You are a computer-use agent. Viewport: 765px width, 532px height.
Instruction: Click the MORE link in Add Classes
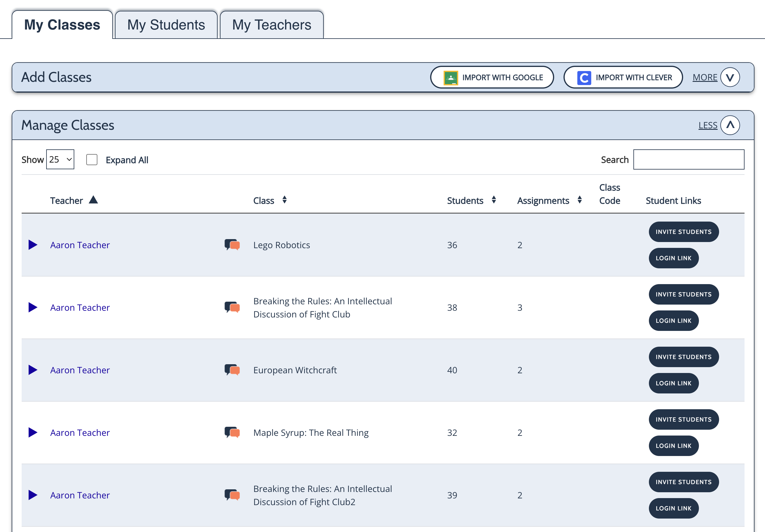[705, 78]
